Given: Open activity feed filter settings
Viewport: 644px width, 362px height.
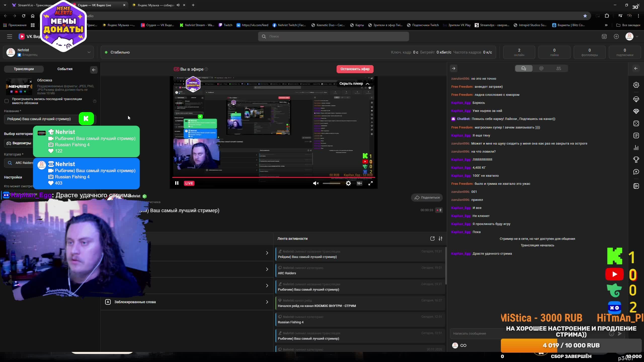Looking at the screenshot, I should pos(440,239).
